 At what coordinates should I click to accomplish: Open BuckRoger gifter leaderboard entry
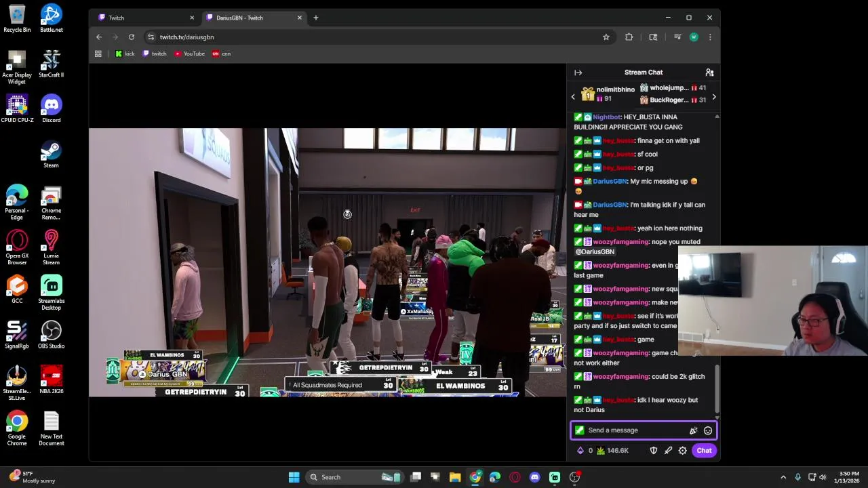click(673, 100)
